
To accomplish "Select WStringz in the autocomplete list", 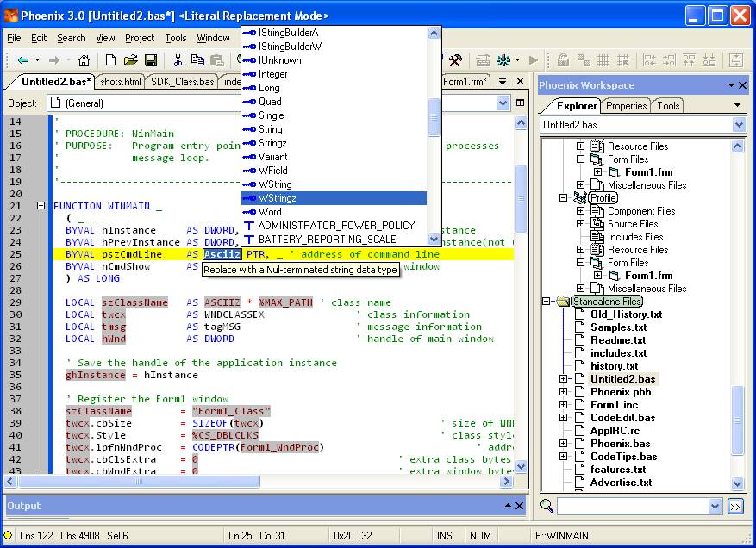I will tap(334, 198).
